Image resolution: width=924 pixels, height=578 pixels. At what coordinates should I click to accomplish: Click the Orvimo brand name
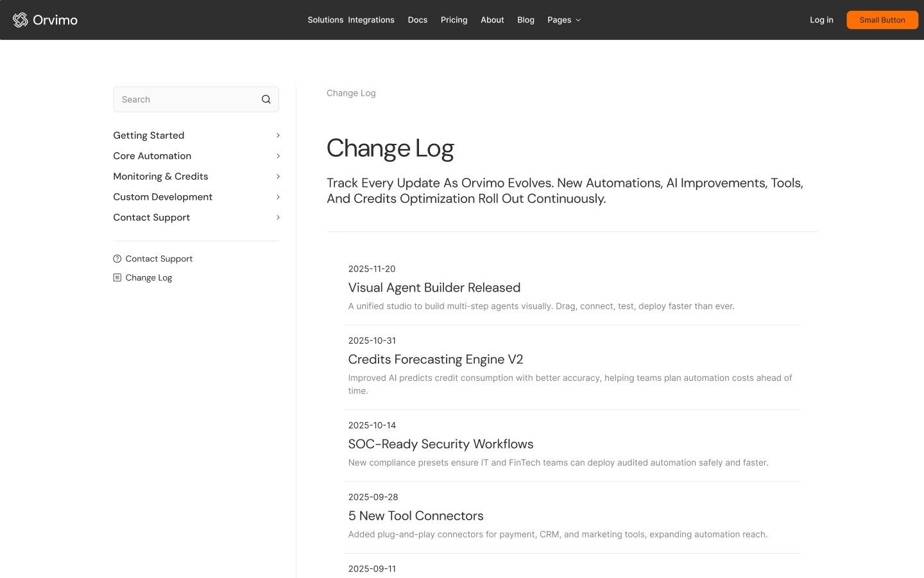[55, 20]
